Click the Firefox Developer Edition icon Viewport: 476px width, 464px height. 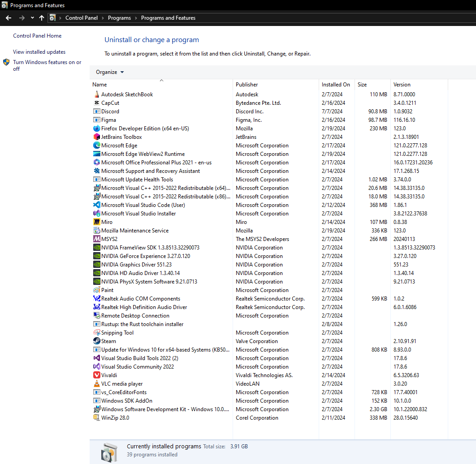point(96,128)
